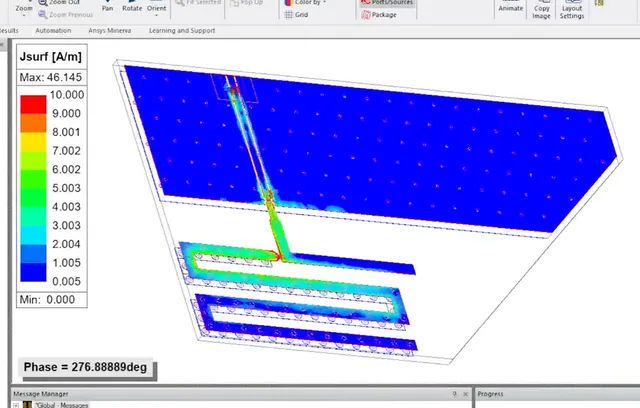Click the Copy Image button
The image size is (640, 408).
(542, 10)
